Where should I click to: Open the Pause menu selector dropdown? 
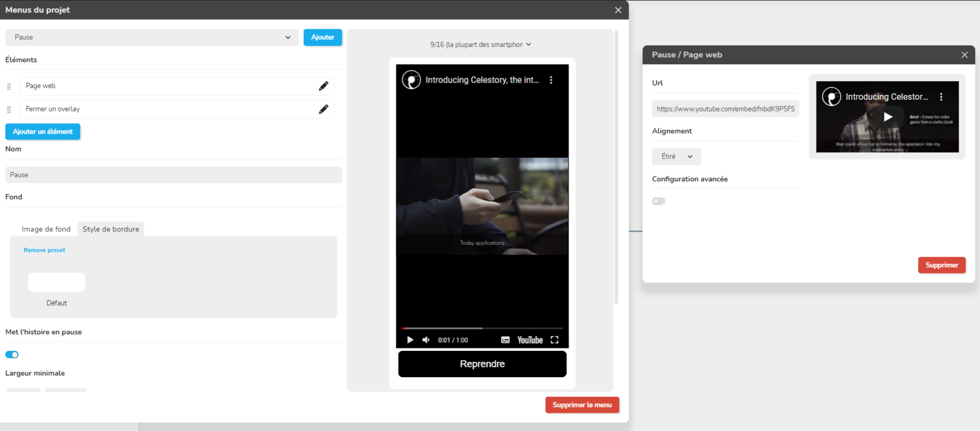point(152,37)
